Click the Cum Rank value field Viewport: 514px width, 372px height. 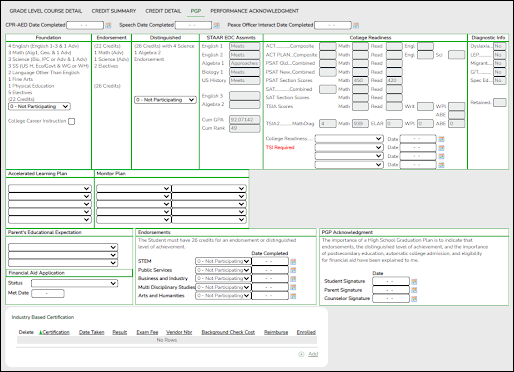[245, 128]
